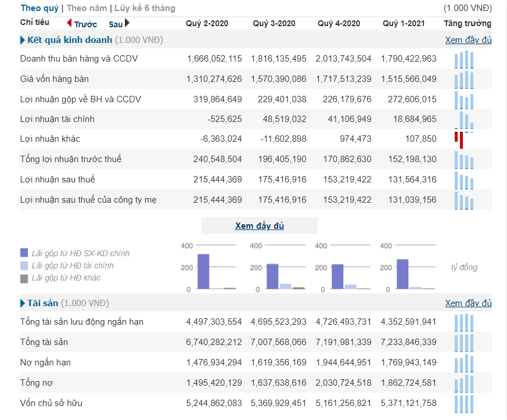Image resolution: width=507 pixels, height=420 pixels.
Task: Switch to the Lũy kế 6 tháng tab
Action: click(145, 8)
